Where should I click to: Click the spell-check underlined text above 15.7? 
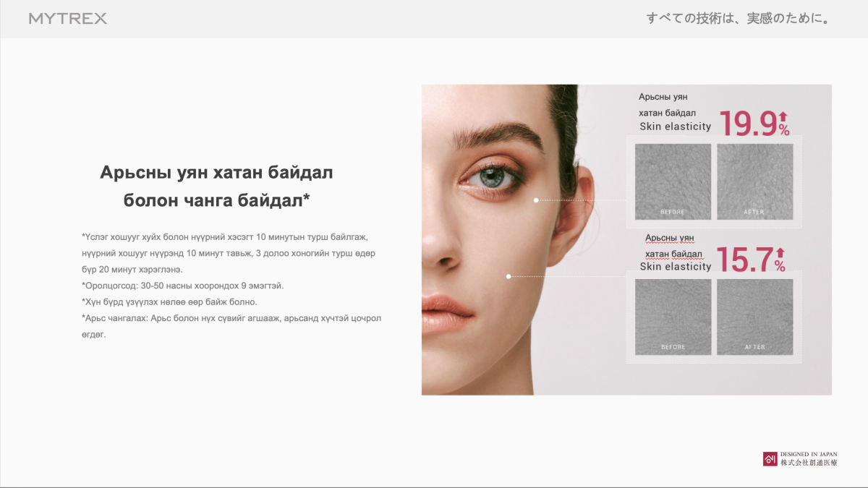coord(670,246)
